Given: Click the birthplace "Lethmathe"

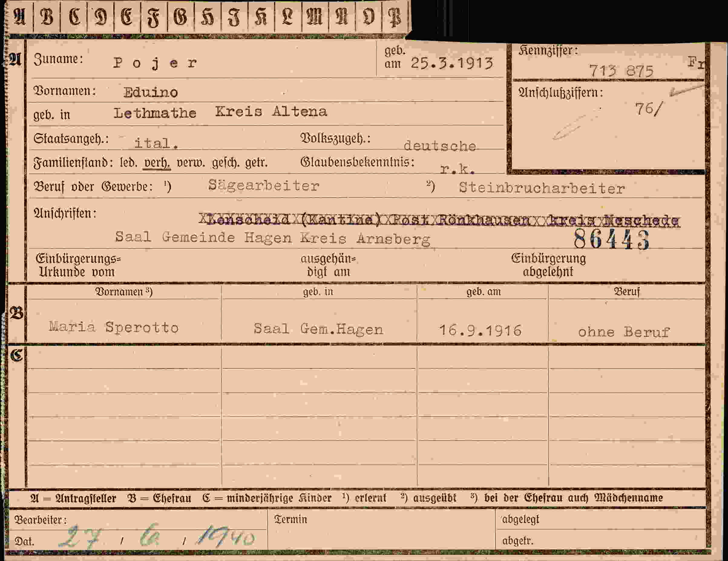Looking at the screenshot, I should coord(155,113).
